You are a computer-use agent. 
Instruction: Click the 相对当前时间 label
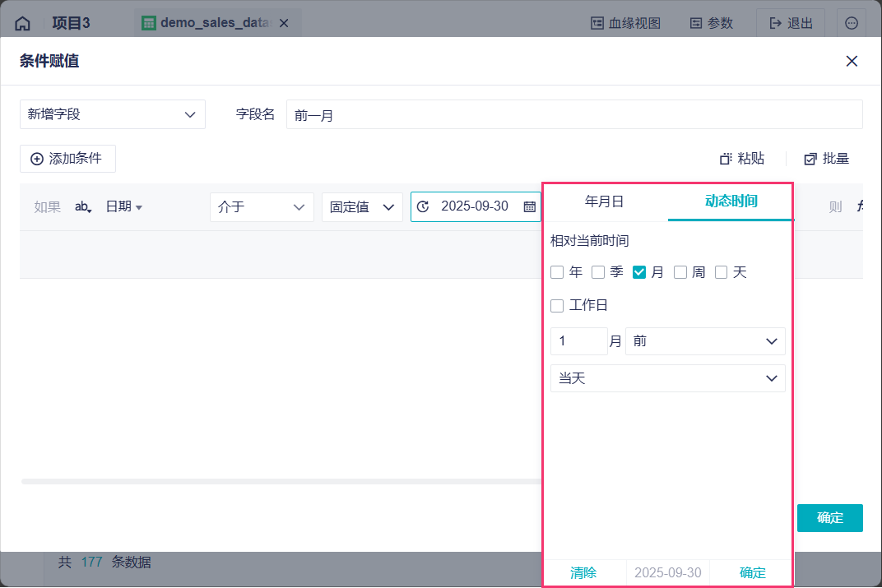(x=589, y=241)
